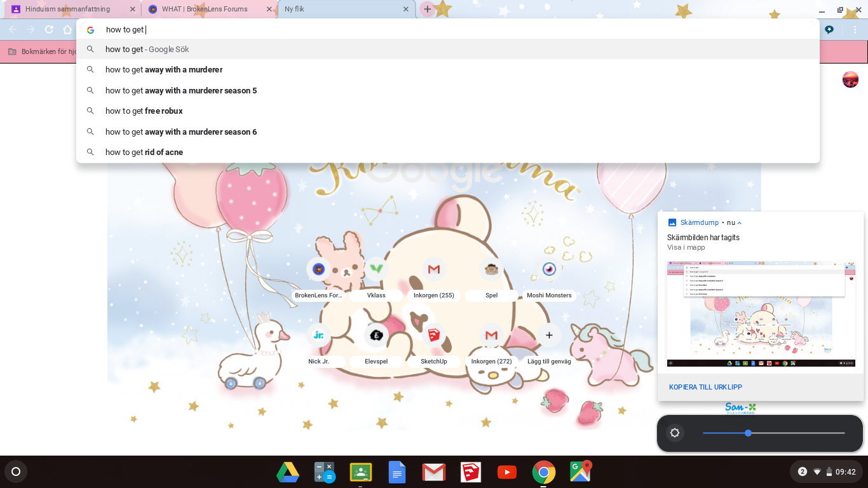Close the BrokenLens Forums tab

pos(269,10)
